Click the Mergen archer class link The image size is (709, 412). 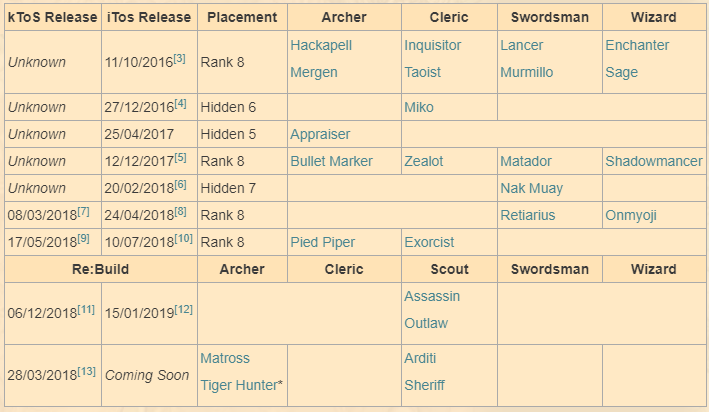pyautogui.click(x=313, y=72)
